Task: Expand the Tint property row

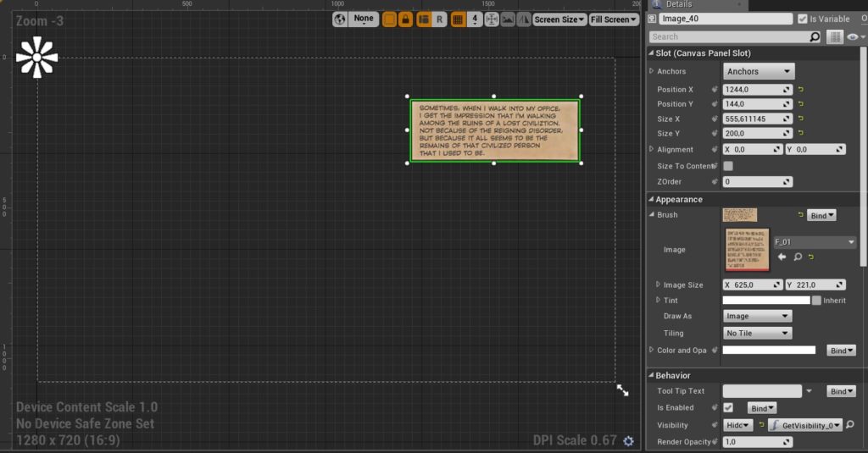Action: click(x=658, y=300)
